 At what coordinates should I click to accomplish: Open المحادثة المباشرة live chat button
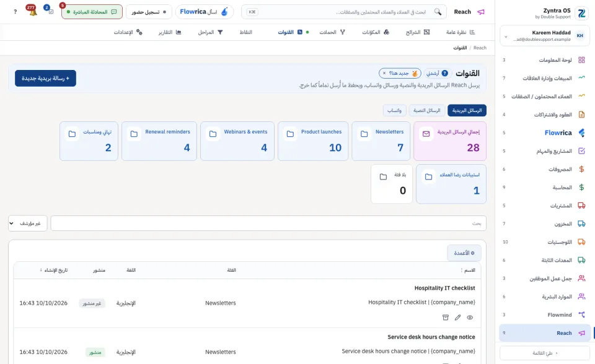point(92,12)
